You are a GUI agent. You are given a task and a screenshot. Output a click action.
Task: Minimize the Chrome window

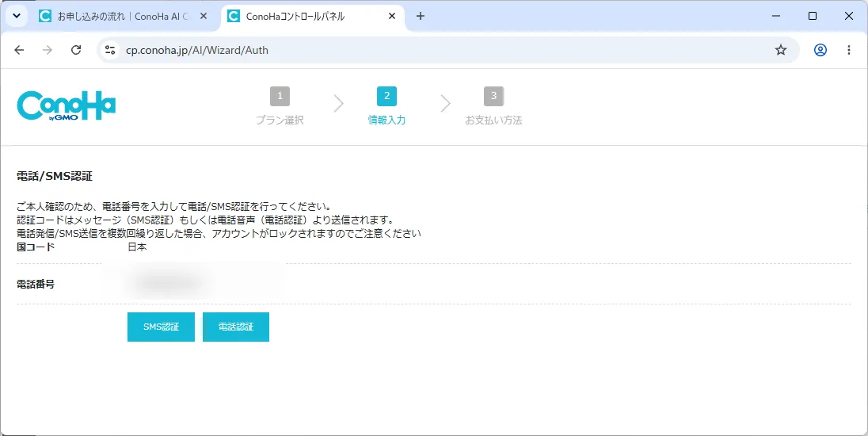[x=777, y=16]
